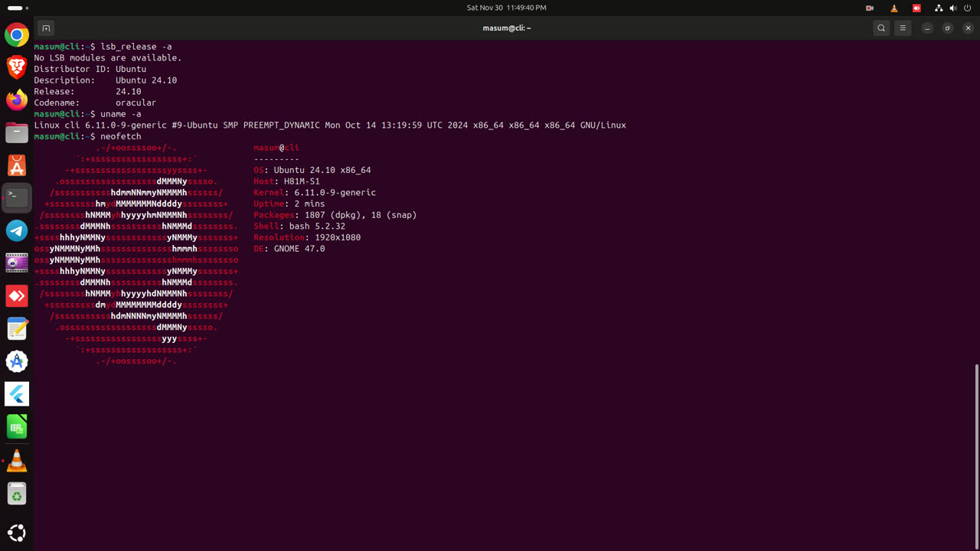Viewport: 980px width, 551px height.
Task: Open Firefox from the dock
Action: coord(17,99)
